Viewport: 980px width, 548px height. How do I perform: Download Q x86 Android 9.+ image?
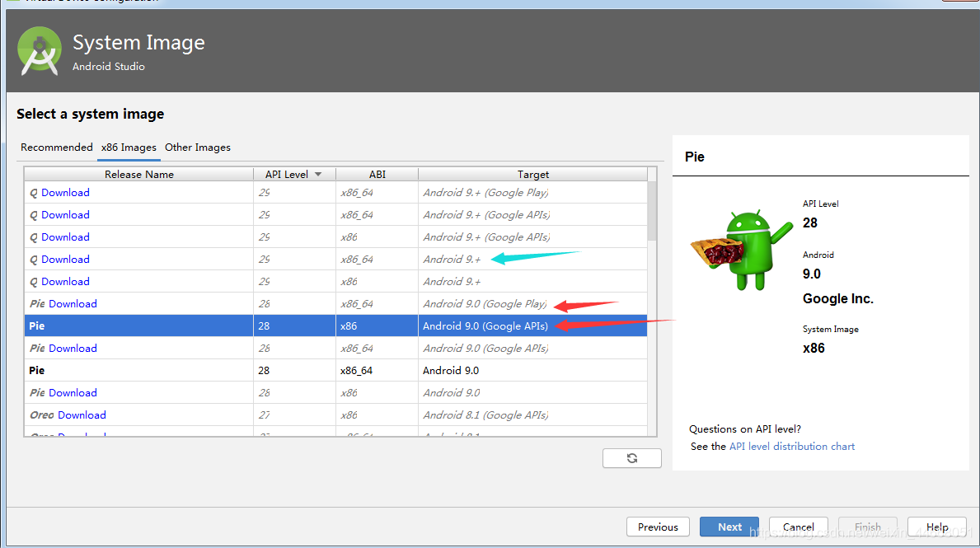click(65, 282)
